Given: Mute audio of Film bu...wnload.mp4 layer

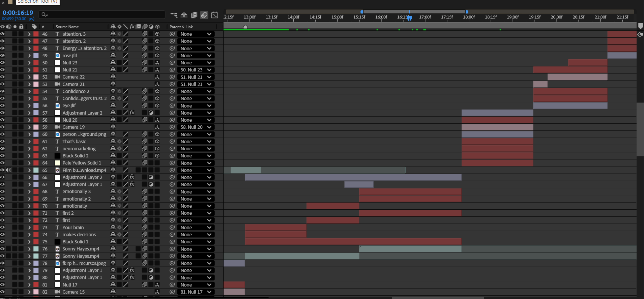Looking at the screenshot, I should [x=9, y=170].
